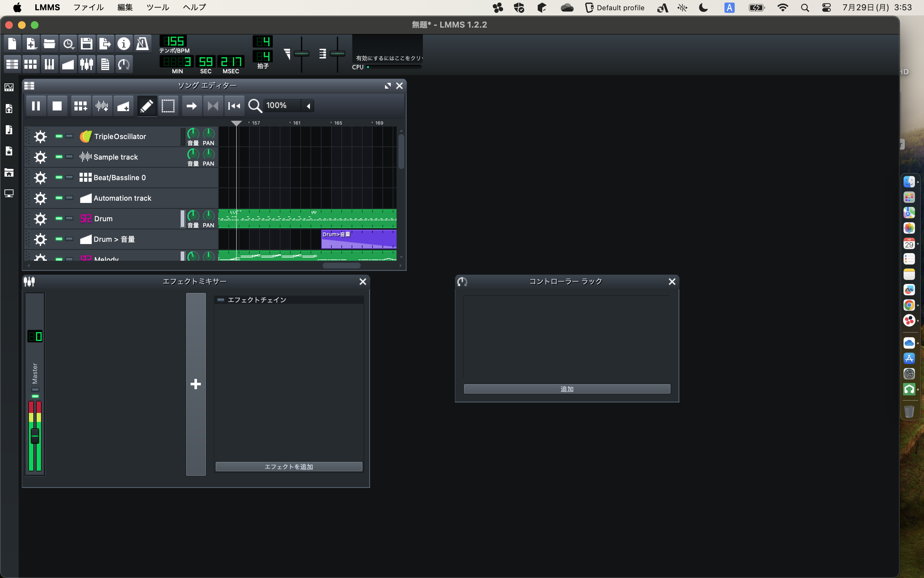Open existing project folder icon
Viewport: 924px width, 578px height.
click(x=49, y=44)
